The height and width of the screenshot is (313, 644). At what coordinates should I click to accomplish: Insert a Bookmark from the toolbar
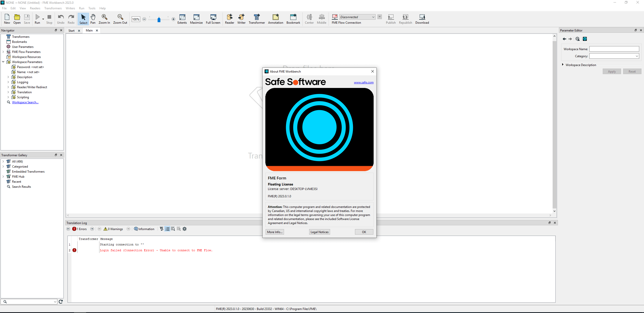pyautogui.click(x=293, y=19)
